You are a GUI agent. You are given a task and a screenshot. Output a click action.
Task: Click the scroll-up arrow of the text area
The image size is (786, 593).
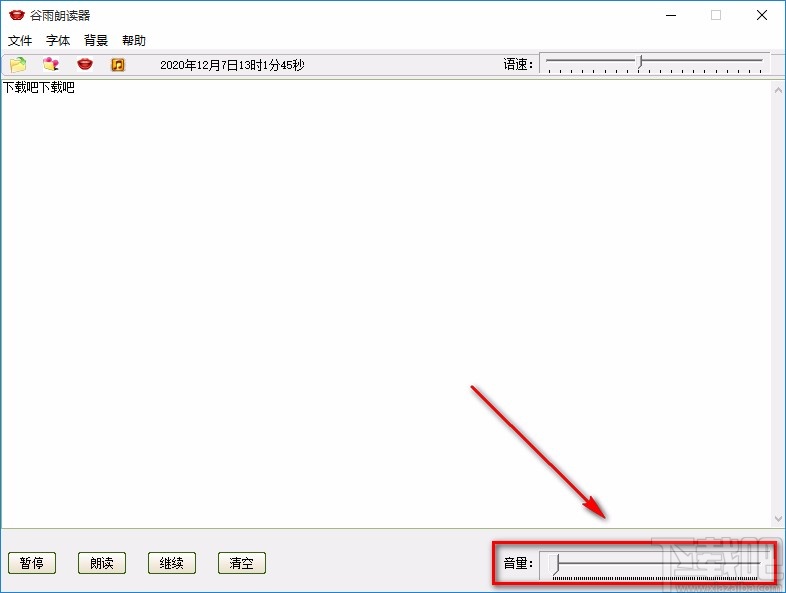(x=778, y=90)
